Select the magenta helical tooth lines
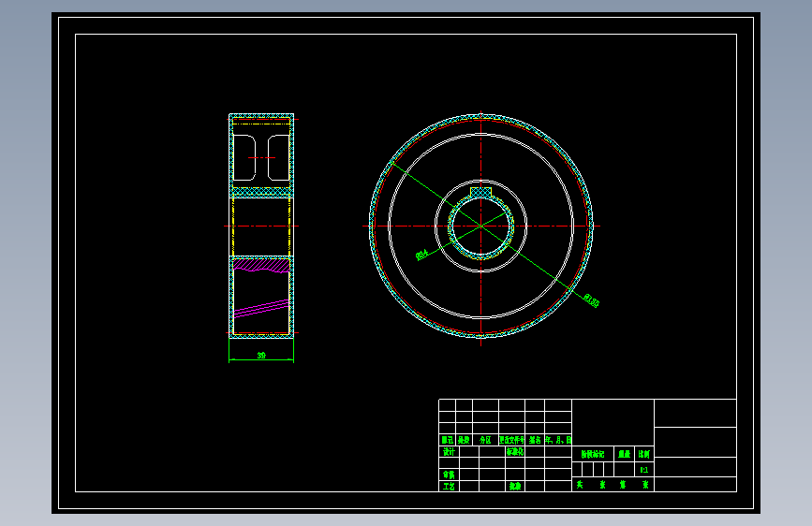 (x=261, y=309)
